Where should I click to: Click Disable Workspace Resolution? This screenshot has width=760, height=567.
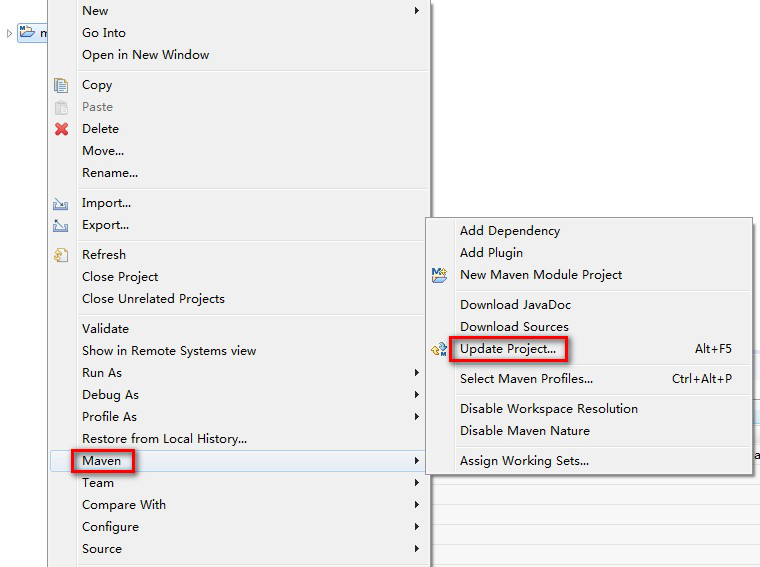548,409
